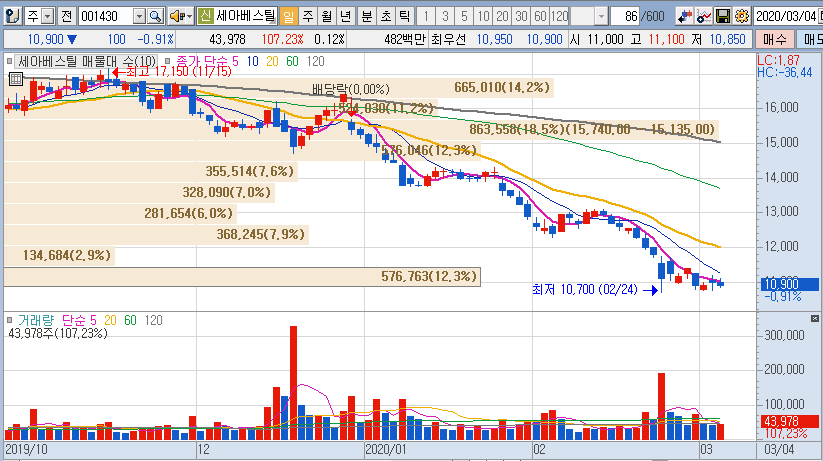The height and width of the screenshot is (461, 823).
Task: Choose the 5 interval button
Action: click(x=464, y=16)
